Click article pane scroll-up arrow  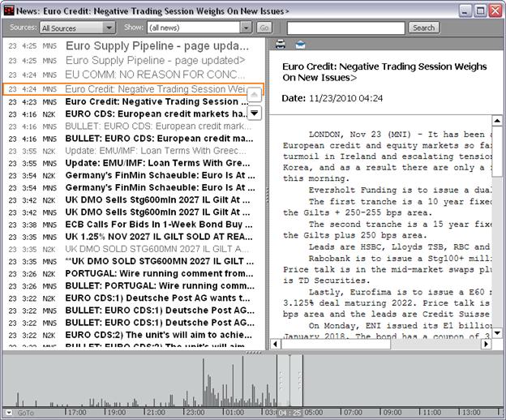(497, 122)
